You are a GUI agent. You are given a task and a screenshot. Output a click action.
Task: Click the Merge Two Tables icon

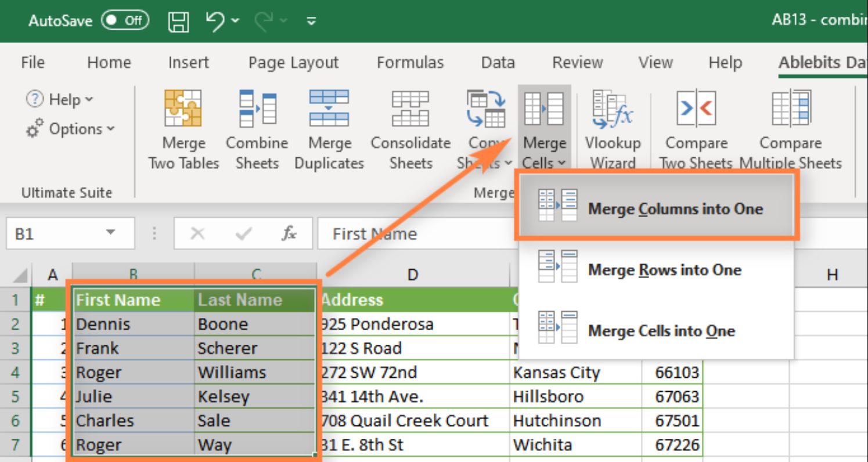point(183,109)
